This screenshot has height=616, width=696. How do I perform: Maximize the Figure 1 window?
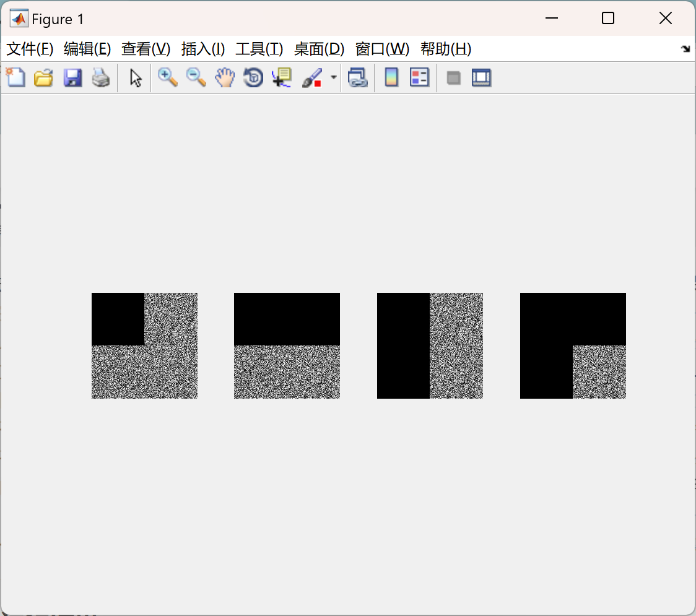click(607, 18)
